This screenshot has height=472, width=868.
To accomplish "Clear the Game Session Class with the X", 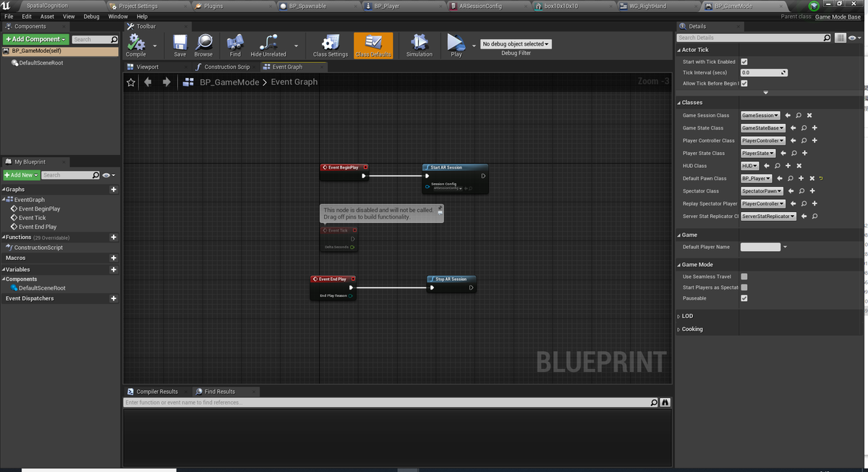I will pyautogui.click(x=809, y=115).
